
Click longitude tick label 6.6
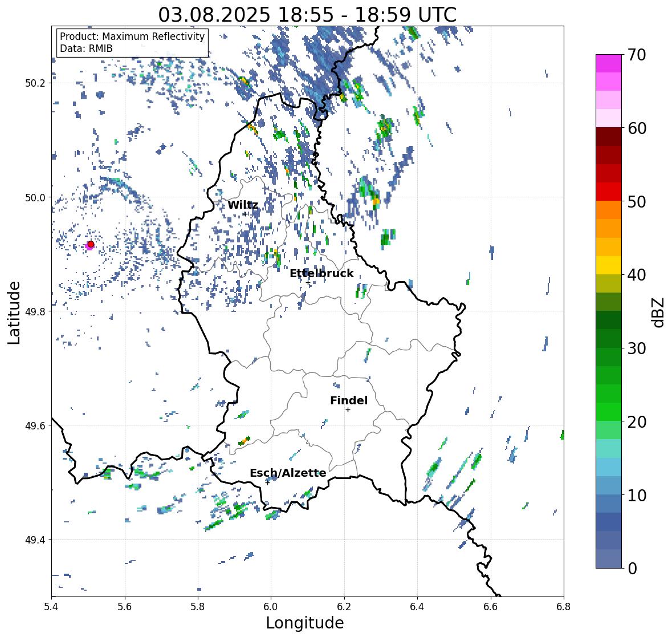tap(491, 606)
